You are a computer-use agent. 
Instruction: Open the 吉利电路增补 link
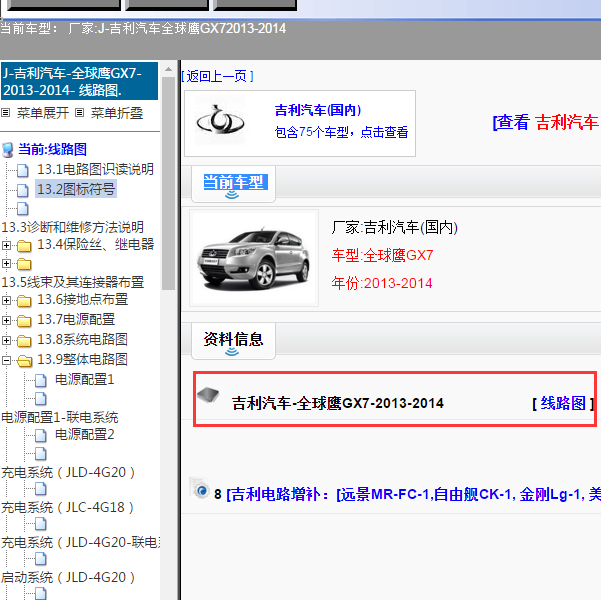click(x=414, y=494)
